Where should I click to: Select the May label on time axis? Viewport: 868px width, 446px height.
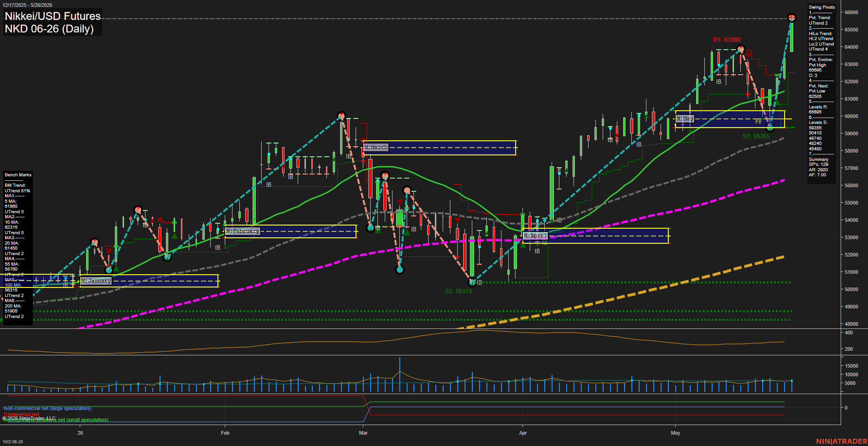pos(676,433)
